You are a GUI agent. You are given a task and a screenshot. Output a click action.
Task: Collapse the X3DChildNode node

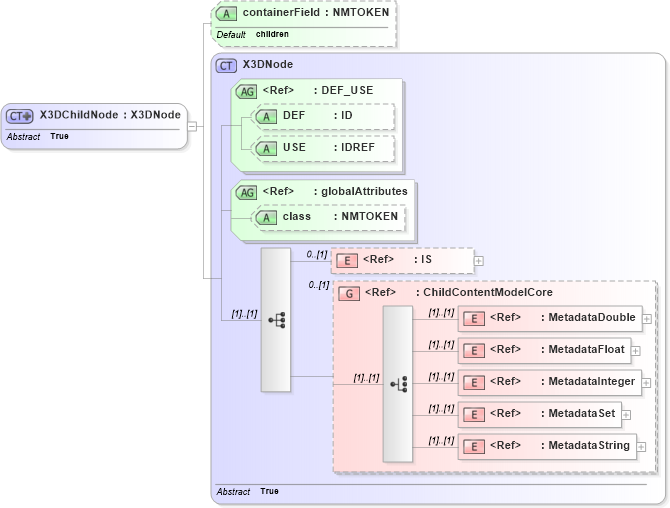pyautogui.click(x=192, y=126)
